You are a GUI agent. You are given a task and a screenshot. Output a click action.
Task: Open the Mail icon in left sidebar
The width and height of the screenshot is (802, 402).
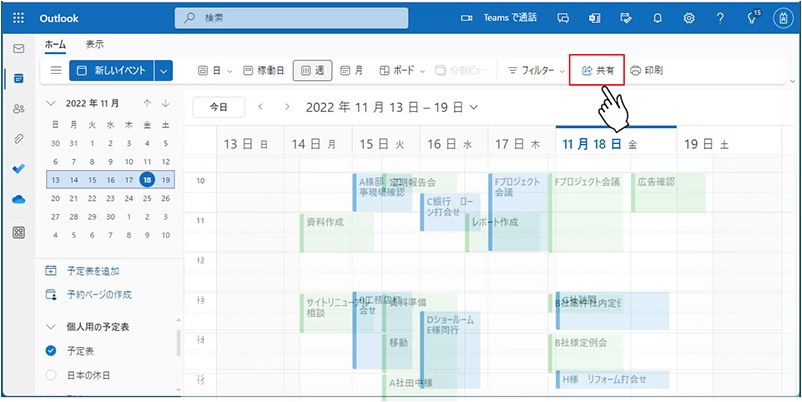[18, 48]
